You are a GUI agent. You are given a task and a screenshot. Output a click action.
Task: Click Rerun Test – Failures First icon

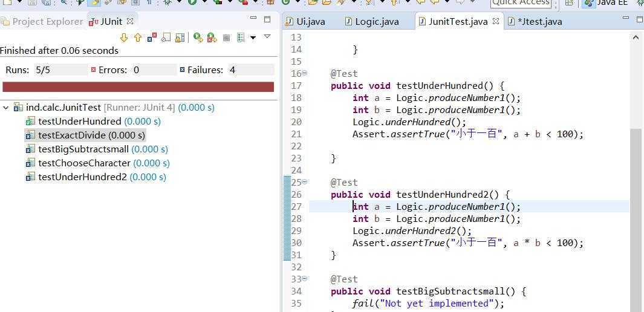coord(212,37)
